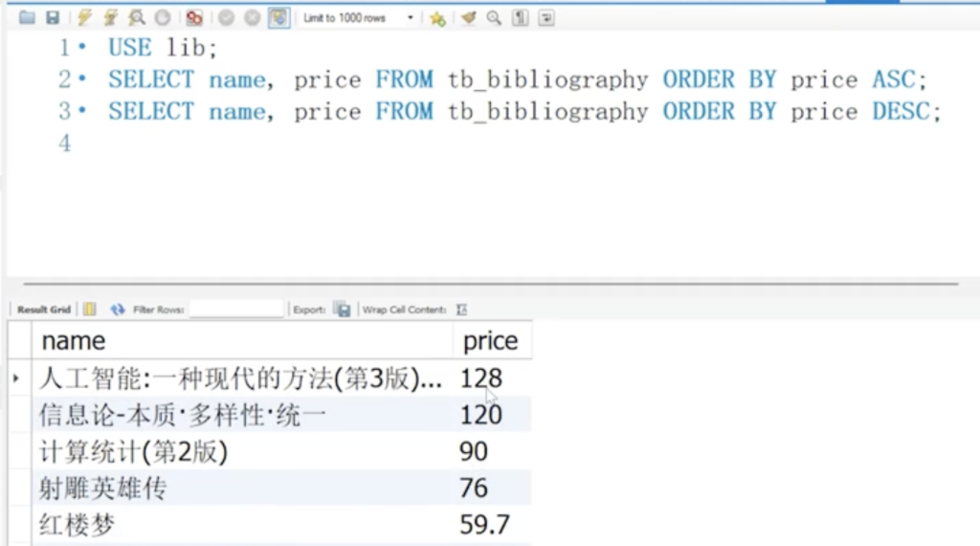This screenshot has height=546, width=980.
Task: Toggle word wrap in the editor toolbar
Action: (x=546, y=17)
